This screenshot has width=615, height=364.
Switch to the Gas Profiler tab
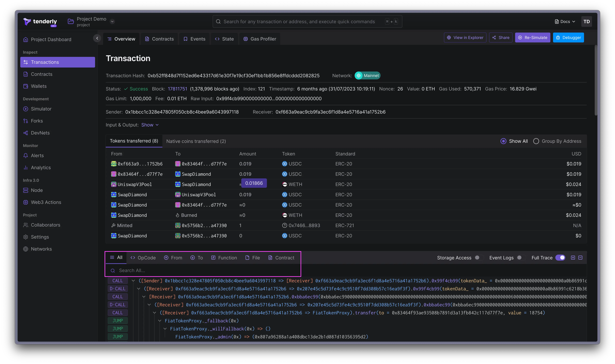click(260, 39)
